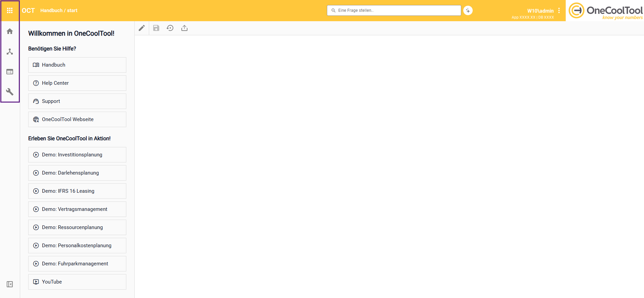The height and width of the screenshot is (298, 644).
Task: Go to the Home sidebar icon
Action: tap(10, 31)
